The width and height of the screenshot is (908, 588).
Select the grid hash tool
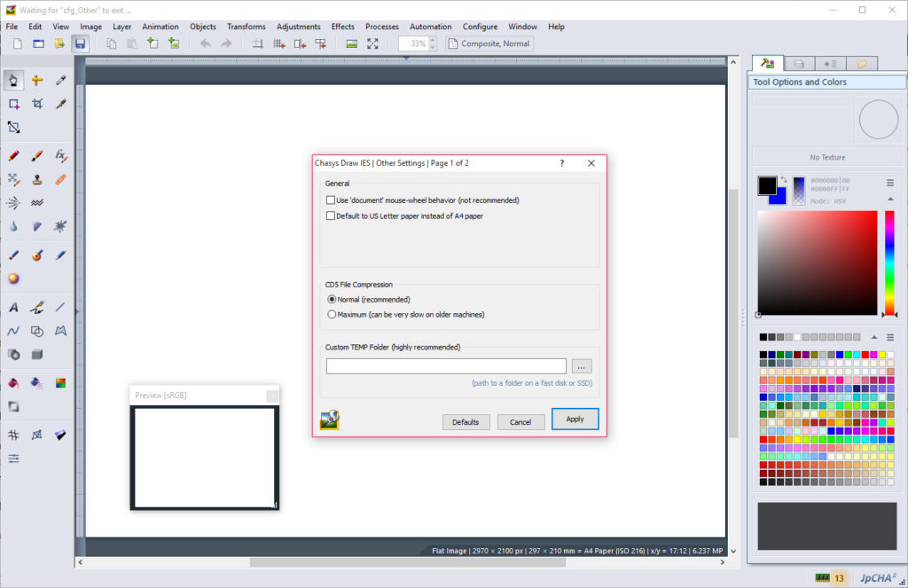(13, 435)
